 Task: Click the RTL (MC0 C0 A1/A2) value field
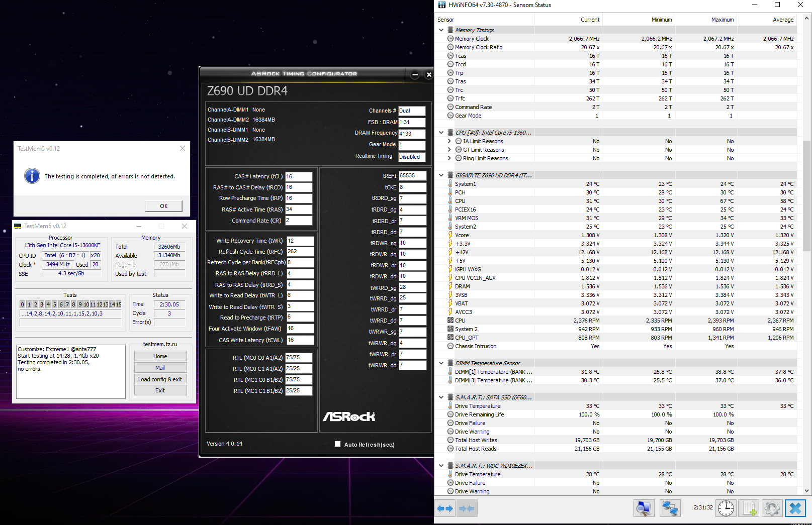tap(299, 358)
